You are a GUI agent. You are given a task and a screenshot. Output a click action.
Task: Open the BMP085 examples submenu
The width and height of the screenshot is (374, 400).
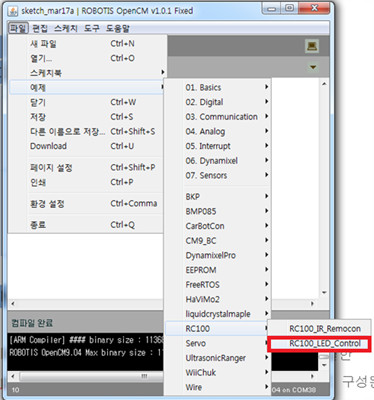click(x=218, y=212)
